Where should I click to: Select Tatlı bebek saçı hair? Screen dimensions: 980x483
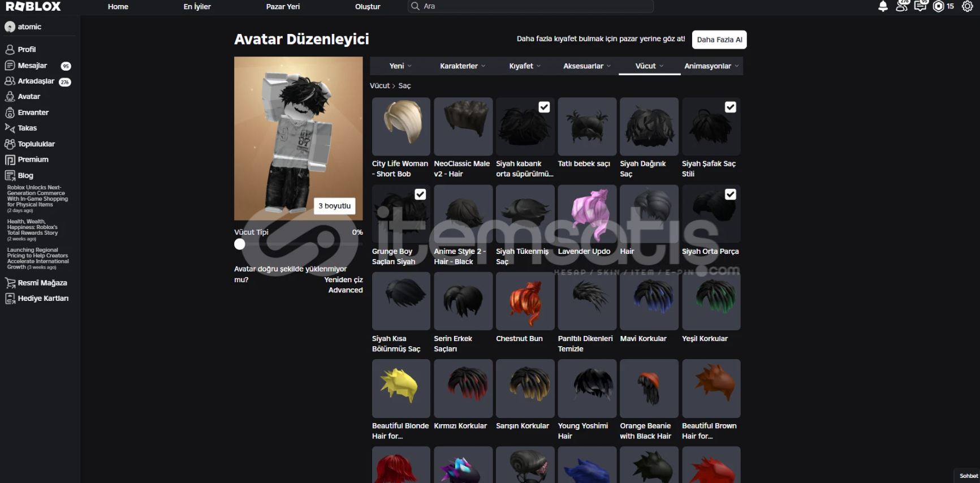(x=587, y=126)
